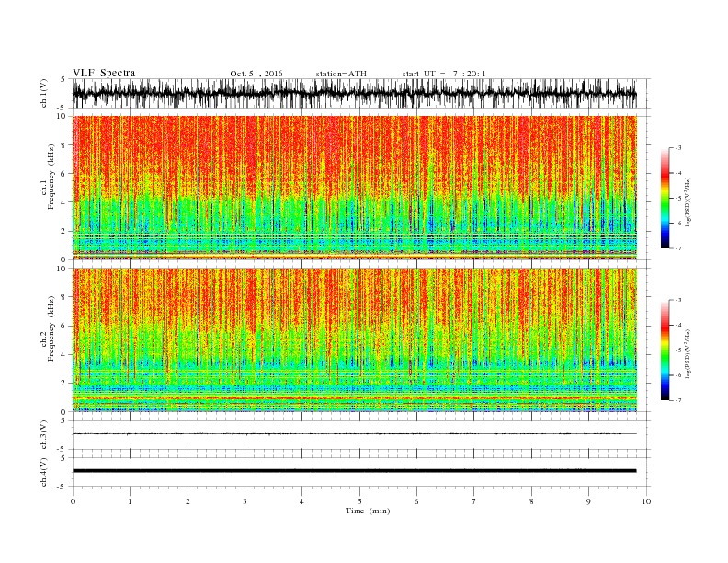This screenshot has width=728, height=563.
Task: Click the time axis tick label "0"
Action: (x=73, y=501)
